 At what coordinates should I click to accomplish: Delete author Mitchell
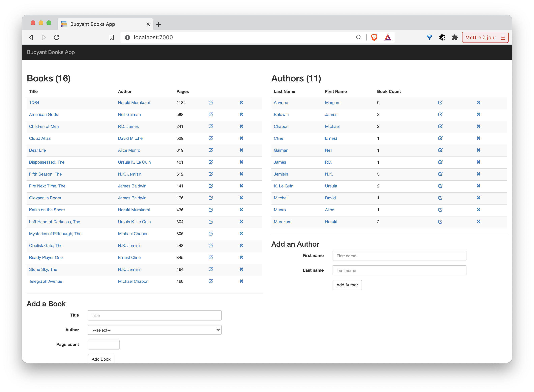(478, 198)
